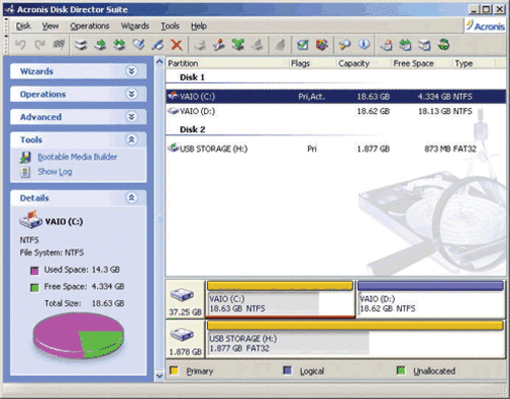This screenshot has height=399, width=510.
Task: Click the Disk 1 group heading
Action: point(192,77)
